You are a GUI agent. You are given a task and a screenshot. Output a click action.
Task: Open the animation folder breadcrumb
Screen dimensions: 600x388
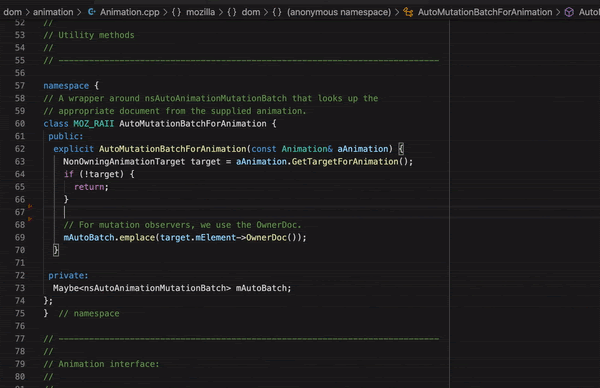[53, 12]
